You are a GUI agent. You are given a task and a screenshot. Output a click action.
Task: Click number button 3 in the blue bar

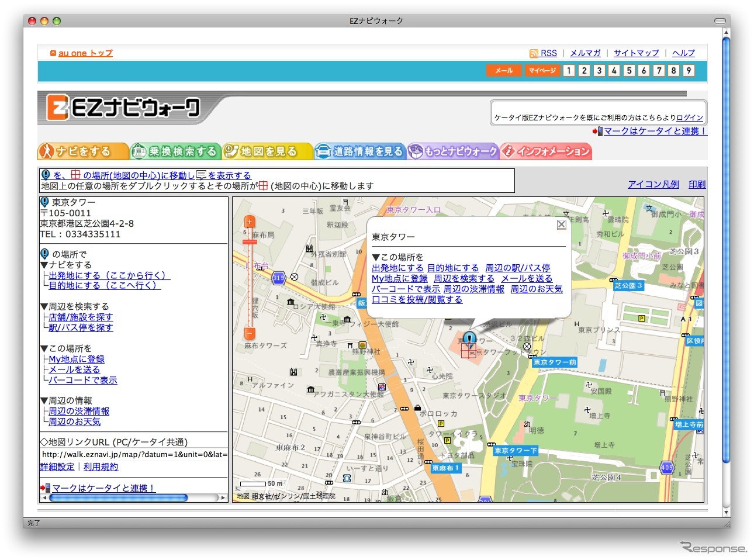[x=599, y=71]
